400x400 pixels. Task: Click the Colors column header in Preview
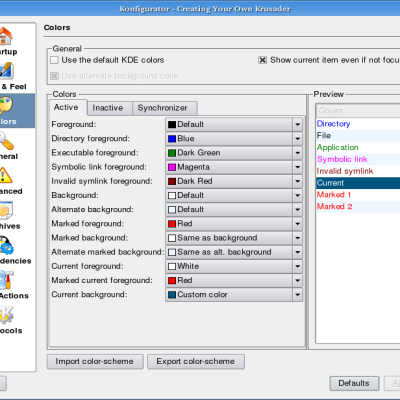pyautogui.click(x=358, y=111)
